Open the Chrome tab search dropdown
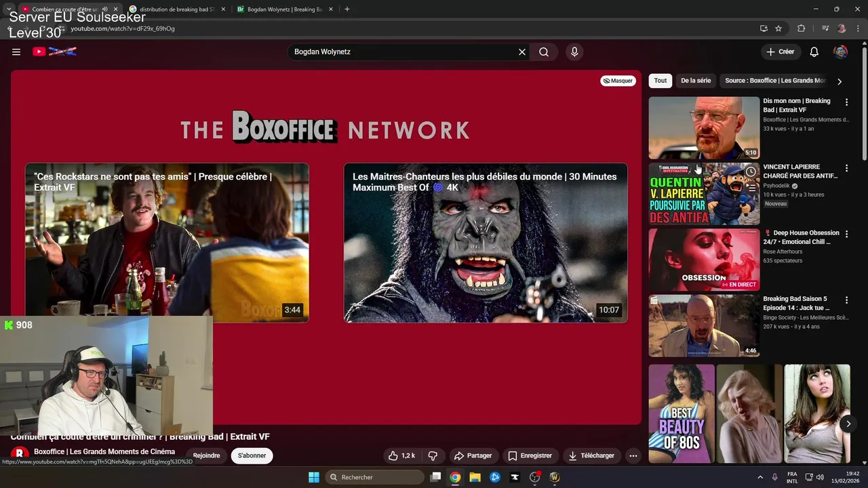The width and height of the screenshot is (868, 488). 8,9
